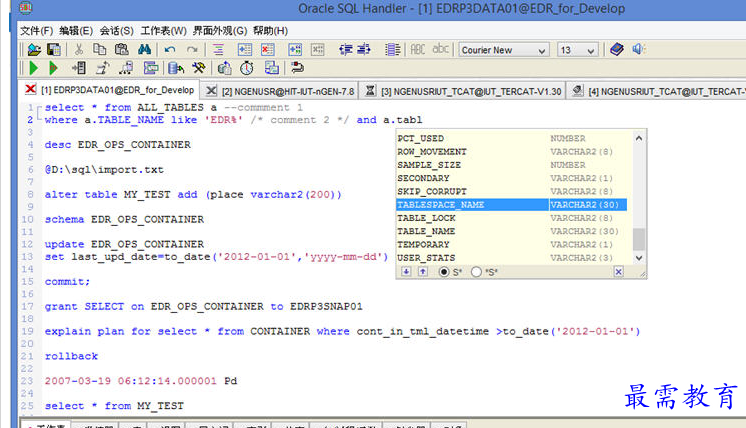Screen dimensions: 746x428
Task: Select SAMPLE_SIZE in autocomplete list
Action: click(x=511, y=165)
